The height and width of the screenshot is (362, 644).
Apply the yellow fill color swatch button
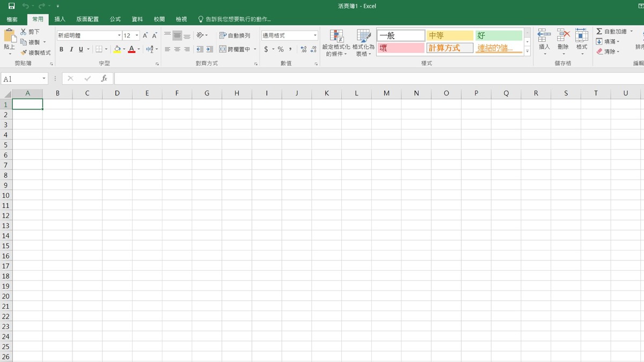pos(117,49)
